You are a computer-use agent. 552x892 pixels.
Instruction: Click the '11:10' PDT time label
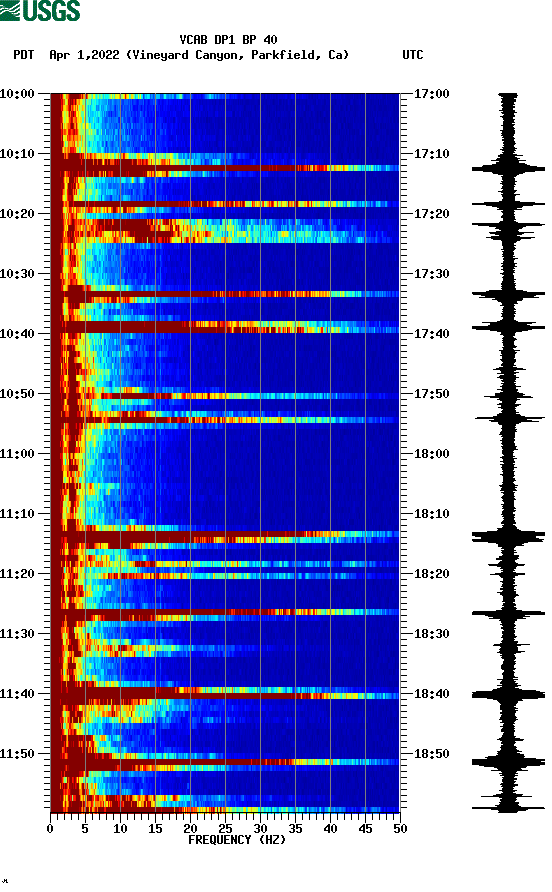coord(18,514)
